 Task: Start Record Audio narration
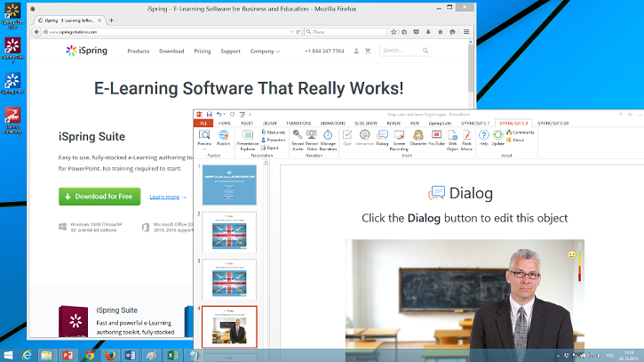(298, 140)
